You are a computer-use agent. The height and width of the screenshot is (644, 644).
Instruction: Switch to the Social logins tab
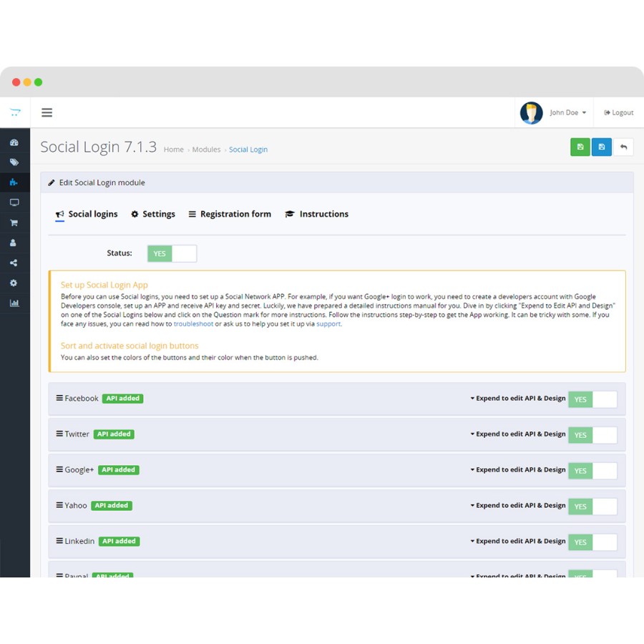pyautogui.click(x=87, y=214)
